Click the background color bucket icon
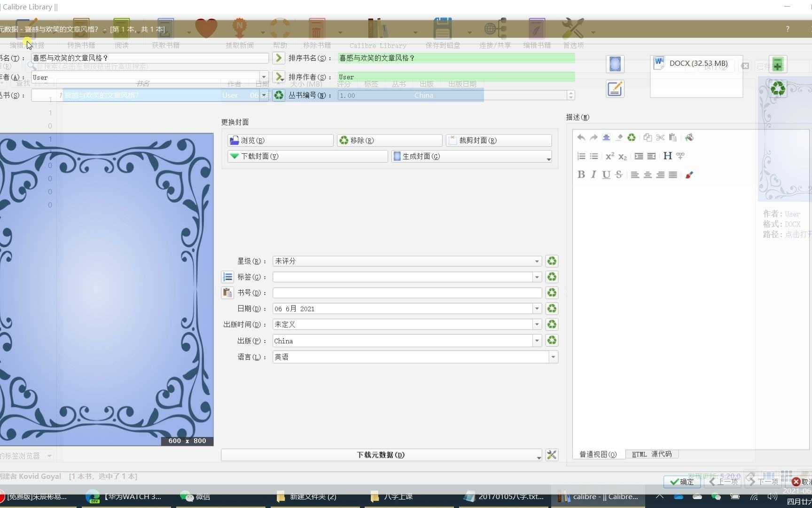 (x=689, y=137)
